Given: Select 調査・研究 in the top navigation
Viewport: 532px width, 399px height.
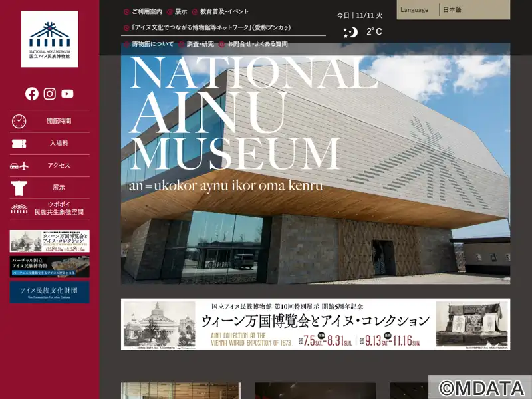Looking at the screenshot, I should (200, 44).
